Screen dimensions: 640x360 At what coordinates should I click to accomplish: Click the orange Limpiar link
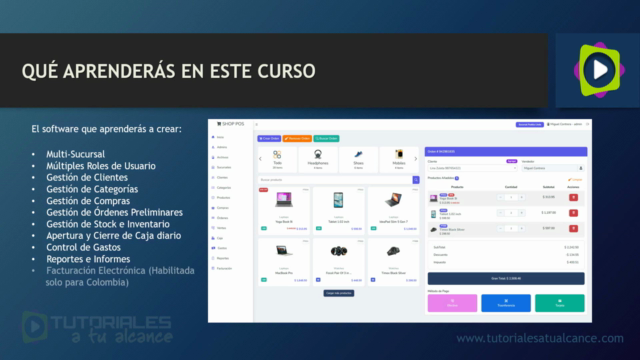[x=575, y=180]
